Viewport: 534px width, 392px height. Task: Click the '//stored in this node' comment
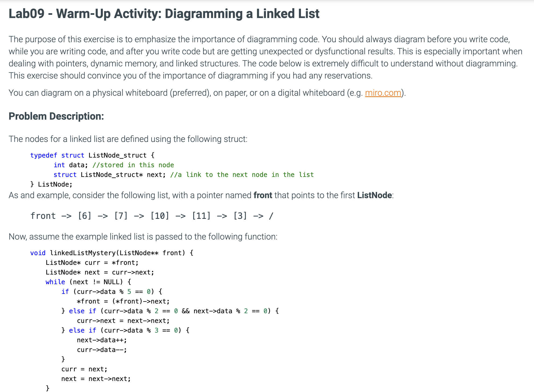tap(133, 165)
